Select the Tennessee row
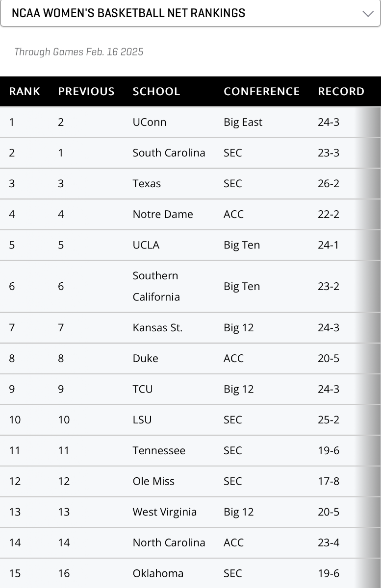Image resolution: width=381 pixels, height=588 pixels. (x=190, y=451)
